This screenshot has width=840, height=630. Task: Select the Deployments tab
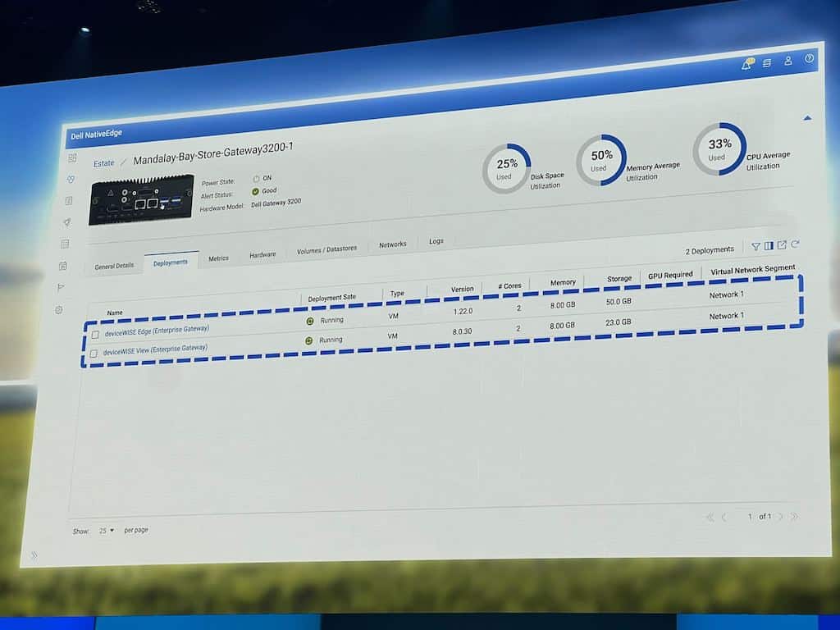(x=171, y=262)
